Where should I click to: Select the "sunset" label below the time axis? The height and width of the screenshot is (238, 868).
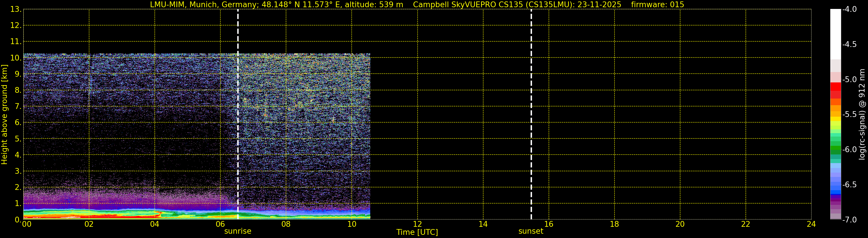tap(531, 231)
